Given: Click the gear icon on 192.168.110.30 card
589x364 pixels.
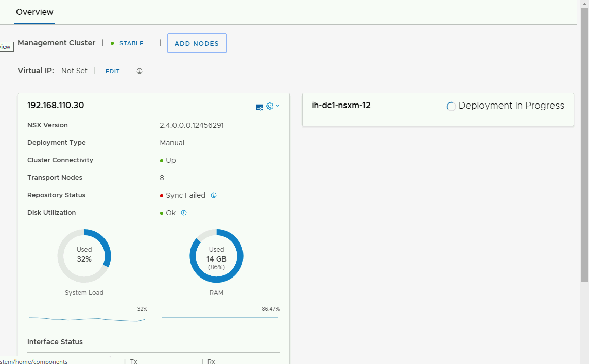Looking at the screenshot, I should 270,106.
